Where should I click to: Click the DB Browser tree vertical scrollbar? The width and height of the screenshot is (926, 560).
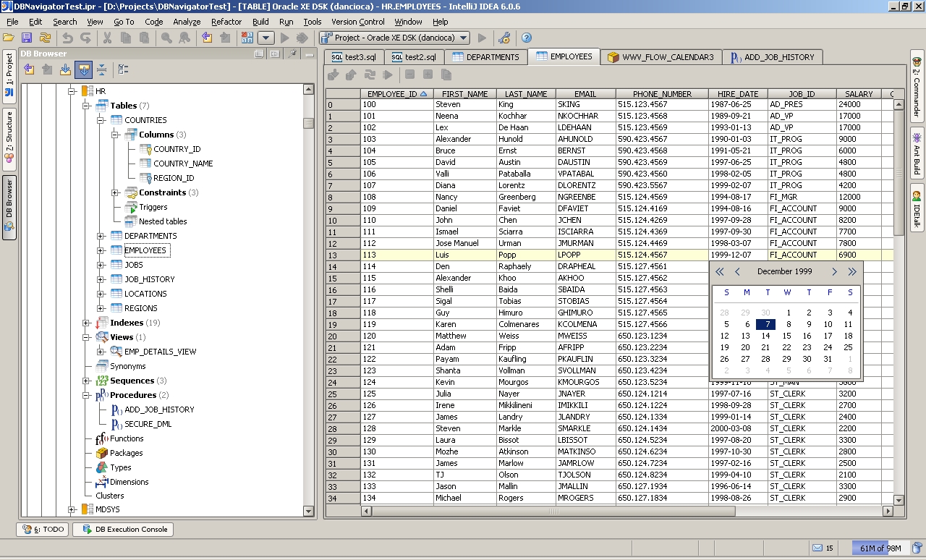pyautogui.click(x=309, y=123)
